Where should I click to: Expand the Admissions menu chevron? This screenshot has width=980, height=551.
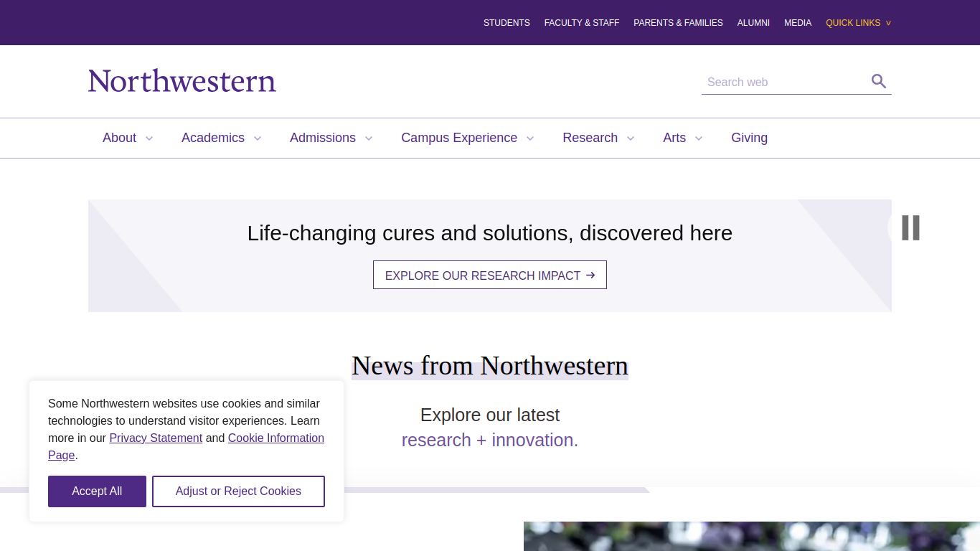[369, 138]
